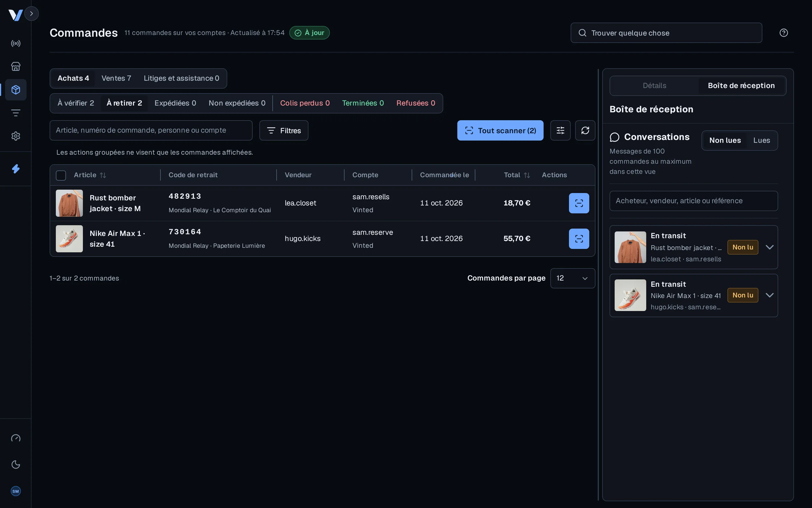The image size is (812, 508).
Task: Open the filter lines sidebar icon
Action: (x=16, y=113)
